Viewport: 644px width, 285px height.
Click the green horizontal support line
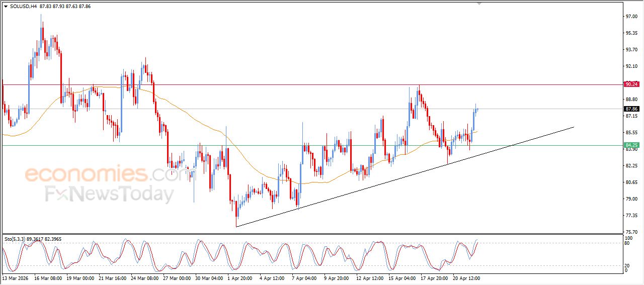[x=302, y=145]
